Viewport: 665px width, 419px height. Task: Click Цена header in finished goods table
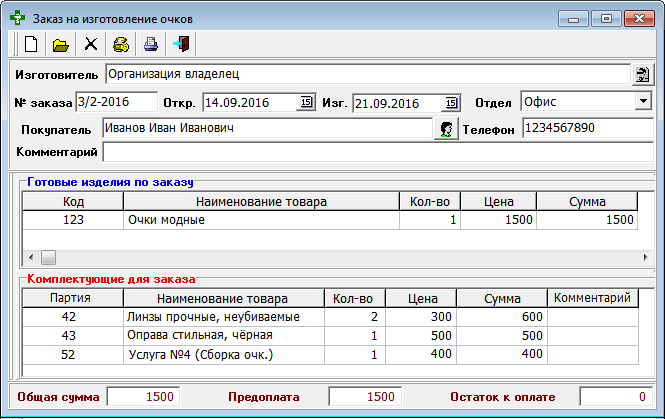498,201
